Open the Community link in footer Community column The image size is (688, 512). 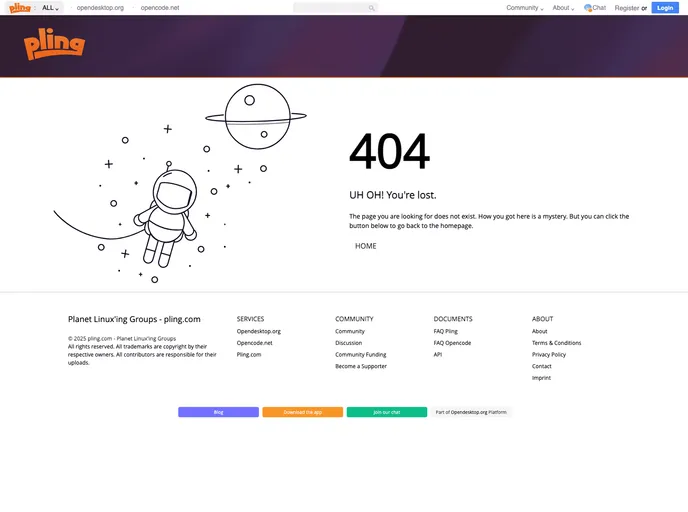[x=350, y=331]
